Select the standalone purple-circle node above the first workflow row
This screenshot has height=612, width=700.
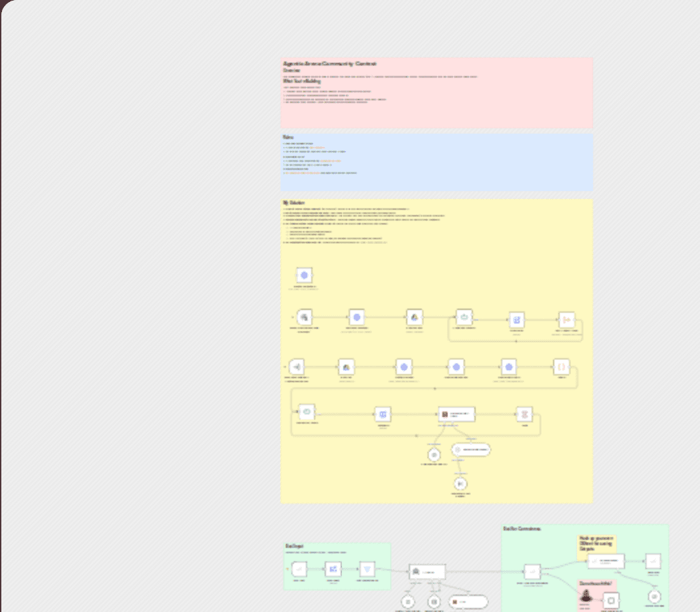(x=304, y=275)
